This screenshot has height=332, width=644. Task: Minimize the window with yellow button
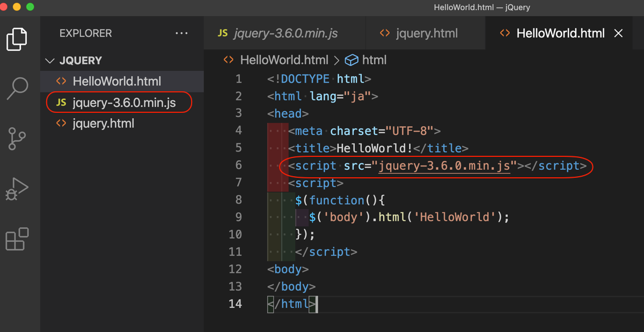(x=17, y=7)
